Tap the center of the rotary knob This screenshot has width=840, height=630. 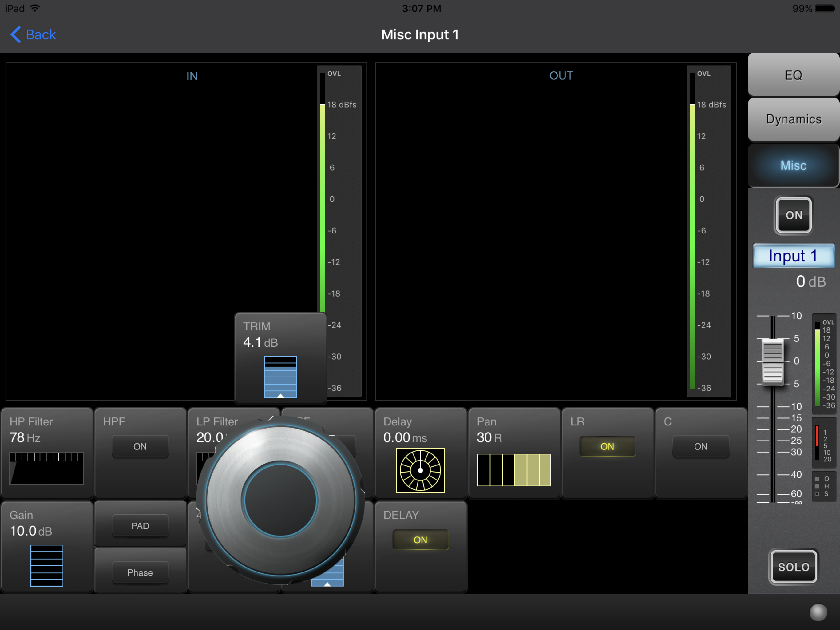[280, 500]
